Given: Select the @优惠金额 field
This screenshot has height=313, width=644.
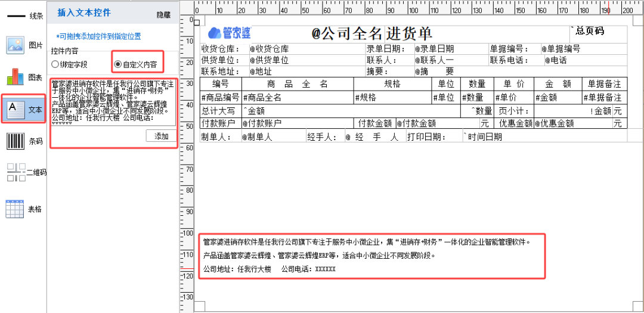Looking at the screenshot, I should 553,123.
